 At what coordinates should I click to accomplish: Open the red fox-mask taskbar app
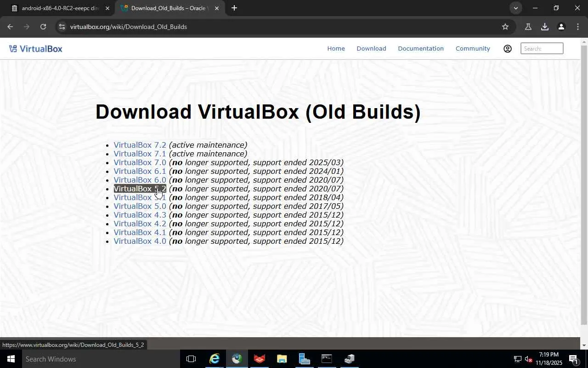click(260, 359)
